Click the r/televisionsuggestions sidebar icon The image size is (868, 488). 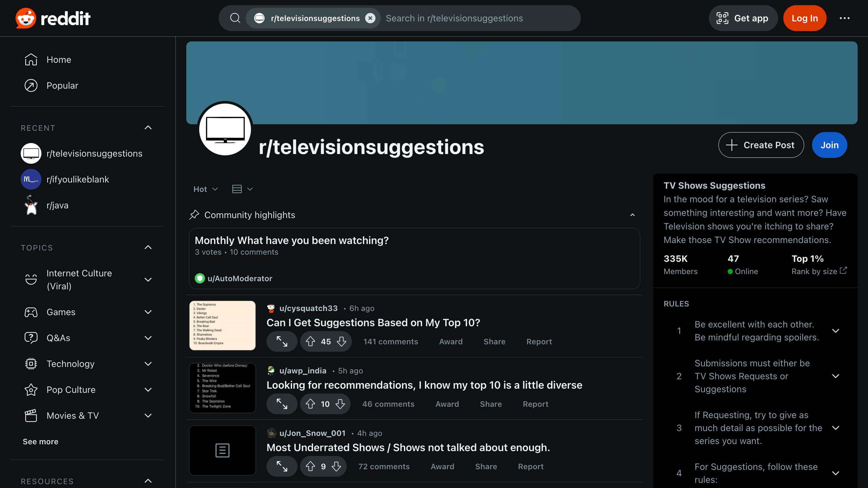(x=30, y=153)
